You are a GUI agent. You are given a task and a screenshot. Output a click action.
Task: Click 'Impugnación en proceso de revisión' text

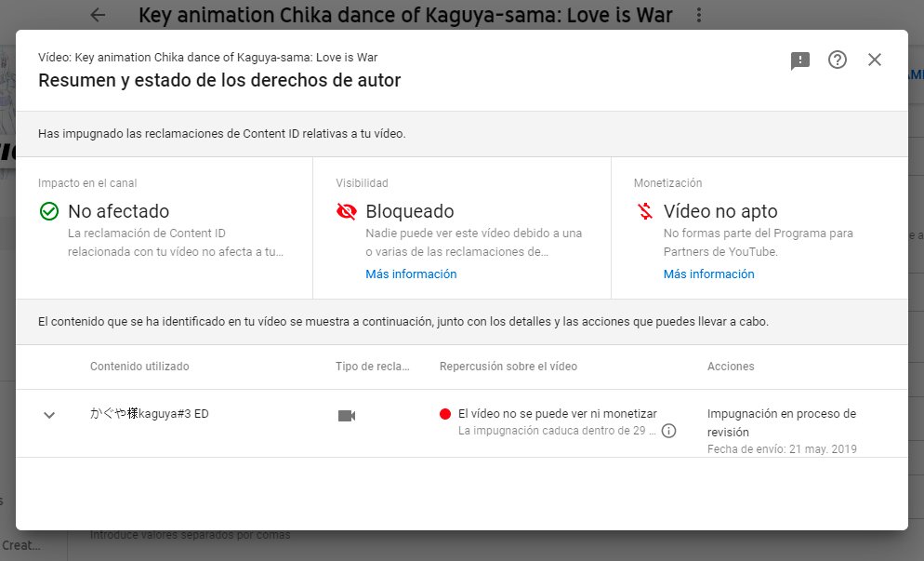[782, 422]
